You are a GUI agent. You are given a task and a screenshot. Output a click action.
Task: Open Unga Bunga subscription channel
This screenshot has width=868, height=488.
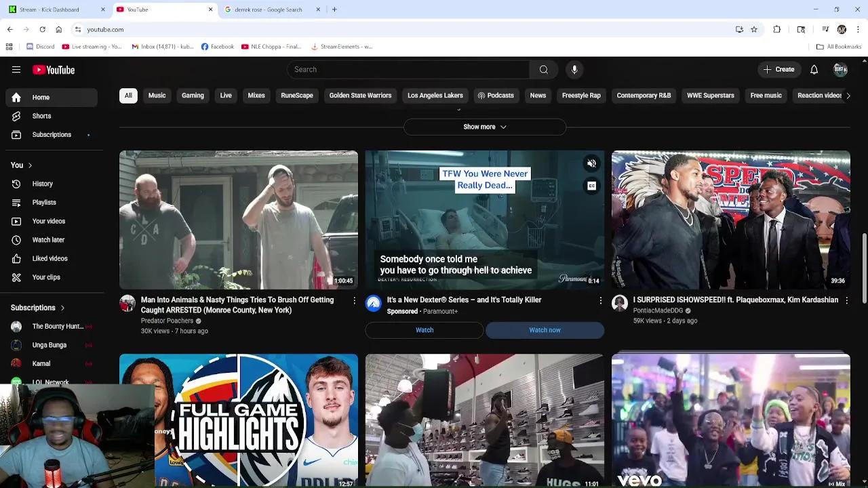click(x=52, y=345)
